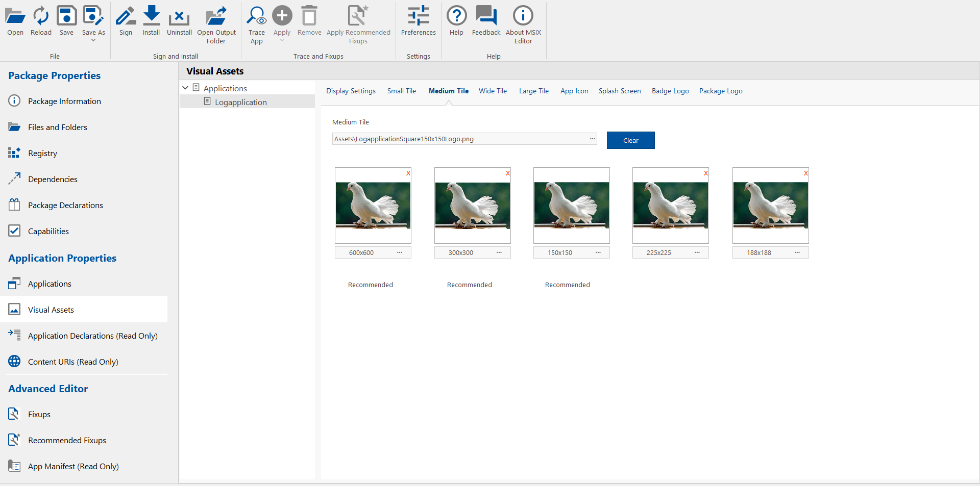Screen dimensions: 980x486
Task: Switch to the Splash Screen tab
Action: (x=619, y=91)
